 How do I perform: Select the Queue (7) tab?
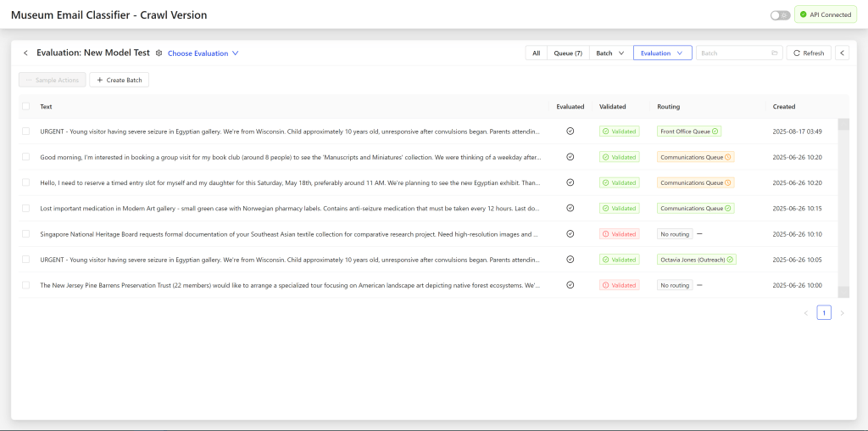tap(567, 53)
